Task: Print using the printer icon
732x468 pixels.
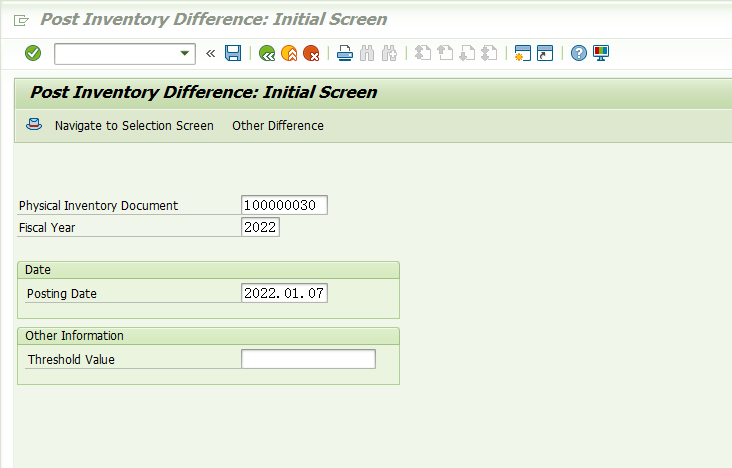Action: point(345,53)
